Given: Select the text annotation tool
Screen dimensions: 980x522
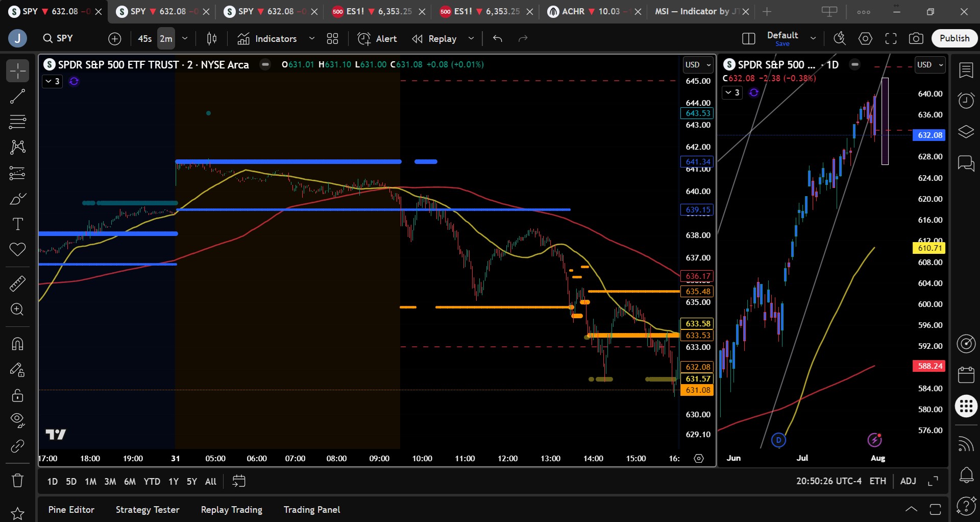Looking at the screenshot, I should click(17, 224).
